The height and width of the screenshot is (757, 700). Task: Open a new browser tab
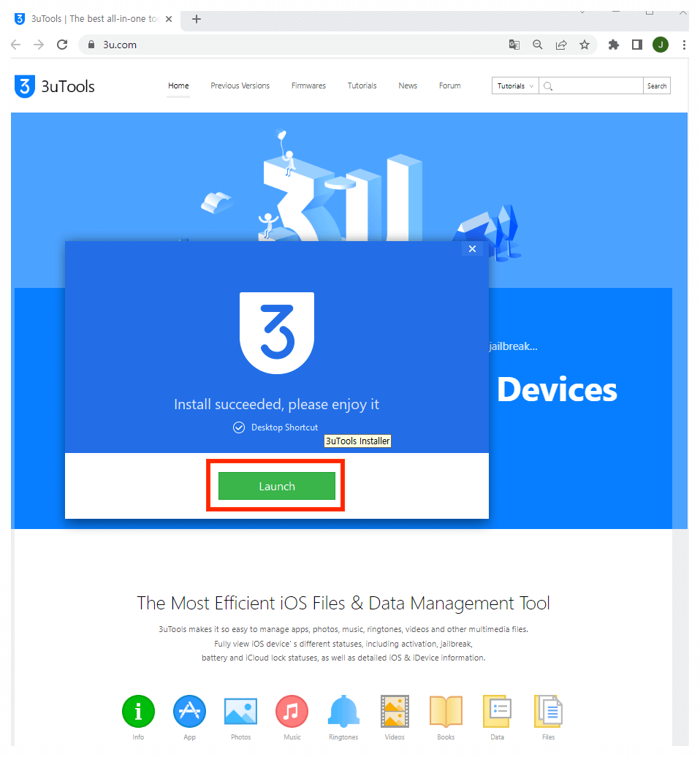pos(196,19)
